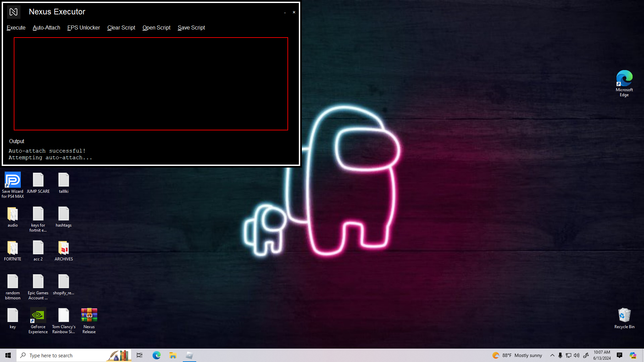Click the Nexus Executor logo icon
Image resolution: width=644 pixels, height=362 pixels.
[x=13, y=12]
